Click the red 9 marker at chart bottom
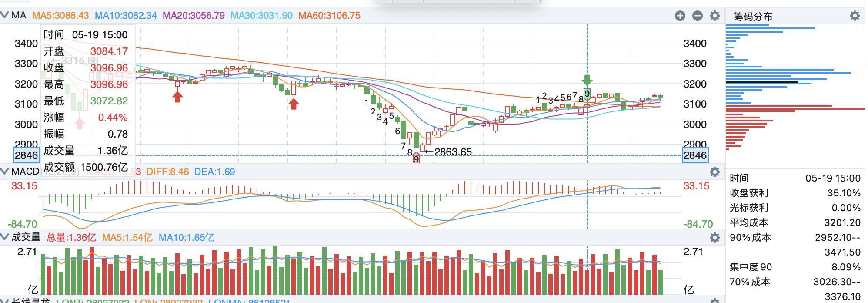The image size is (868, 303). (x=416, y=158)
